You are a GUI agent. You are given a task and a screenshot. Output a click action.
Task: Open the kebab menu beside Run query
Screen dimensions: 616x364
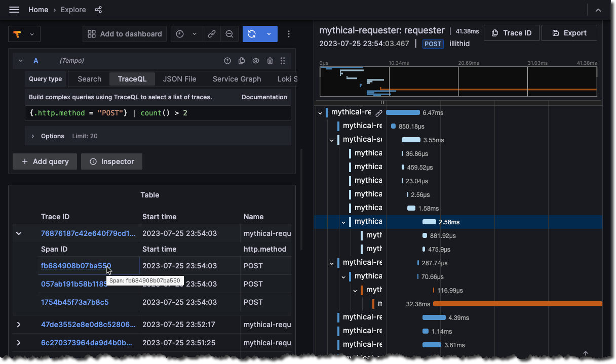coord(289,34)
